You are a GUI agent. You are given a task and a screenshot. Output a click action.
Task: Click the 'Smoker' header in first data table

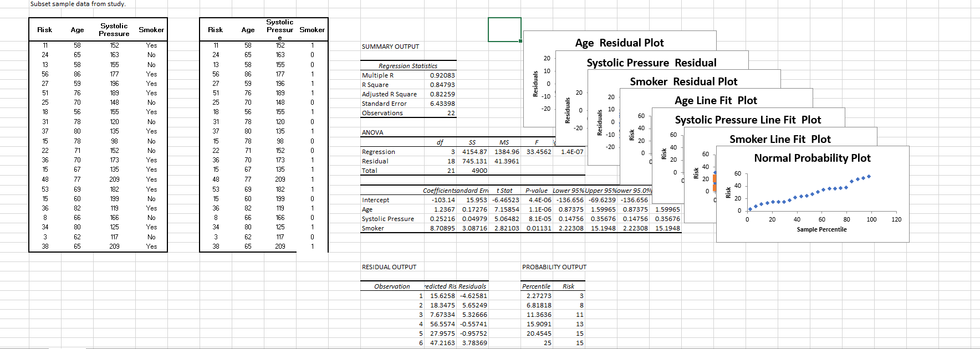point(151,30)
